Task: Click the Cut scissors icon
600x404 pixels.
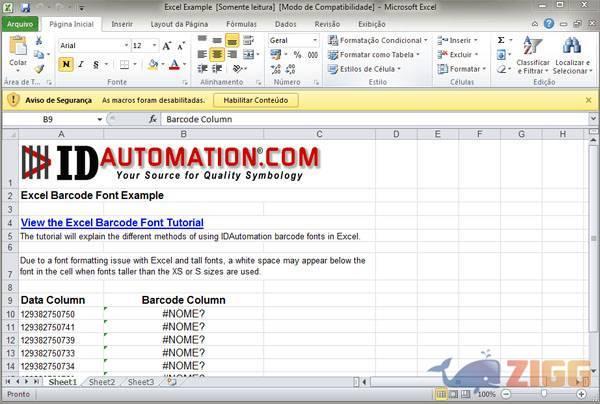Action: click(39, 41)
